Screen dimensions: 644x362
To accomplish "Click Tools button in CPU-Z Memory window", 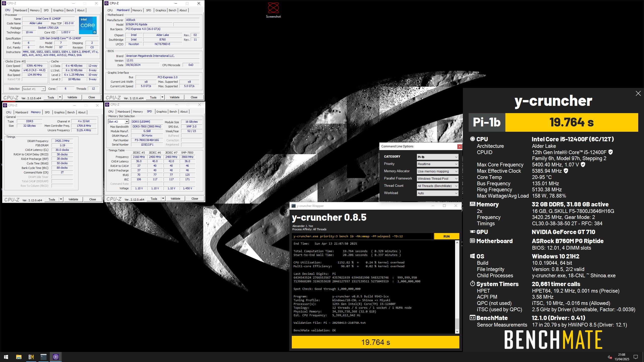I will coord(52,199).
